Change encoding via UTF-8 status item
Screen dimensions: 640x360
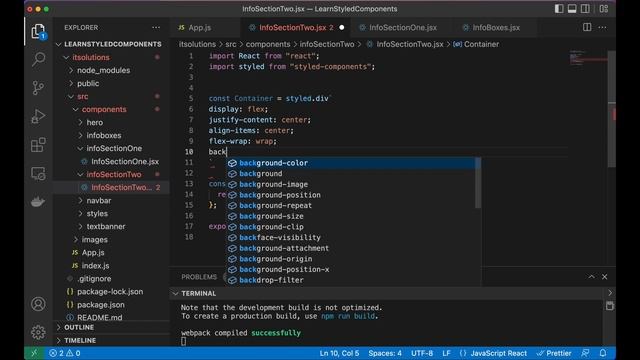422,353
